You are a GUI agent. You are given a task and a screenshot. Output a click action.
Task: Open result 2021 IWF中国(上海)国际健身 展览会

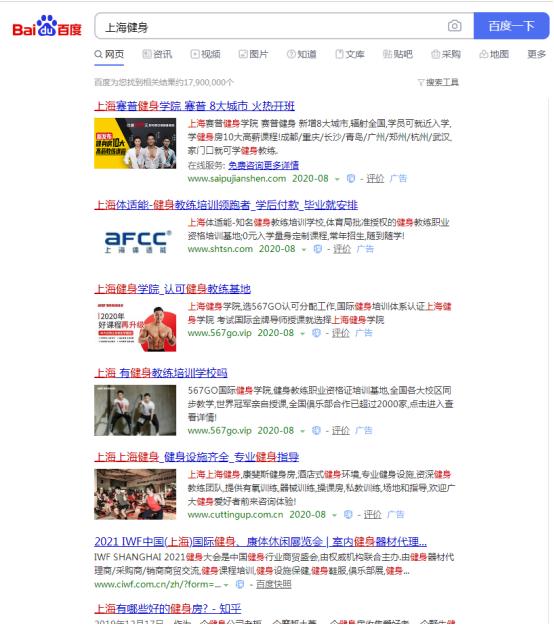click(x=261, y=542)
